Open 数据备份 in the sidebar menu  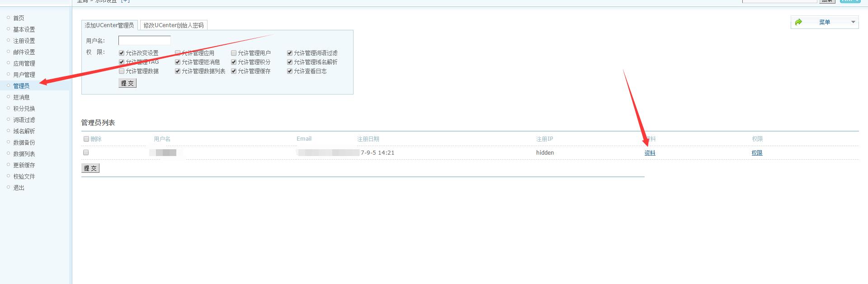[x=24, y=142]
